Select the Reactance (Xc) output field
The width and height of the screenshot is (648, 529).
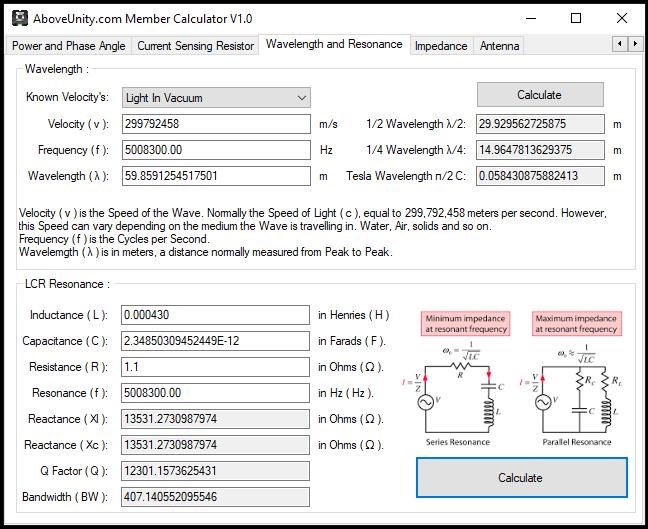[215, 445]
